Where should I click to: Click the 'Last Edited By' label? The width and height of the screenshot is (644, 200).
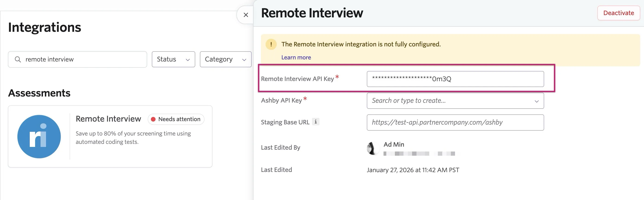[x=280, y=148]
